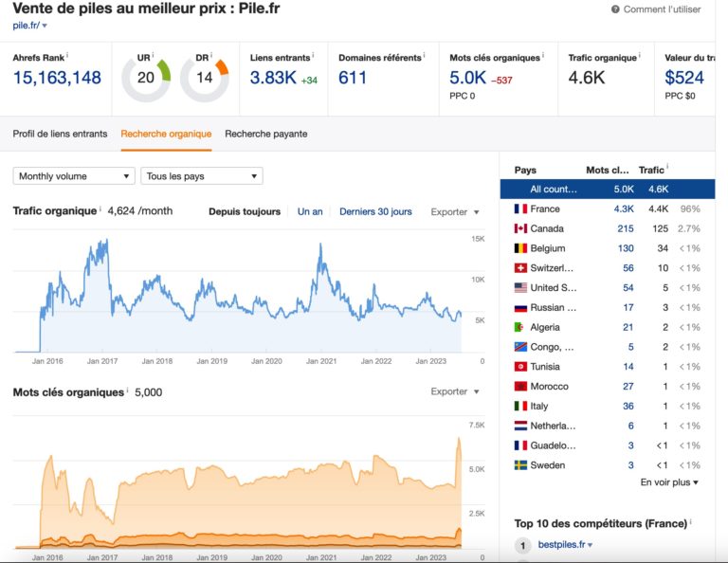Click the Pays column header
Image resolution: width=728 pixels, height=563 pixels.
pos(525,171)
